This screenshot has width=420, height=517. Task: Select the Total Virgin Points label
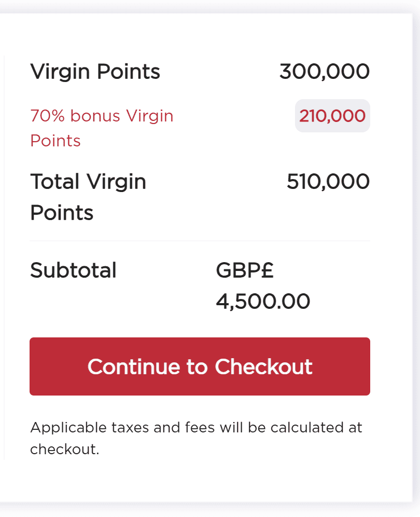click(88, 182)
